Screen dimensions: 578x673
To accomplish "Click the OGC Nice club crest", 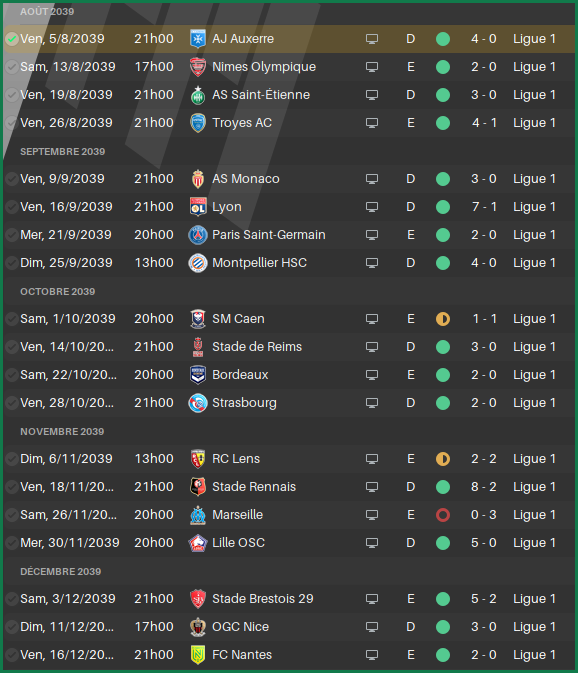I will (198, 627).
